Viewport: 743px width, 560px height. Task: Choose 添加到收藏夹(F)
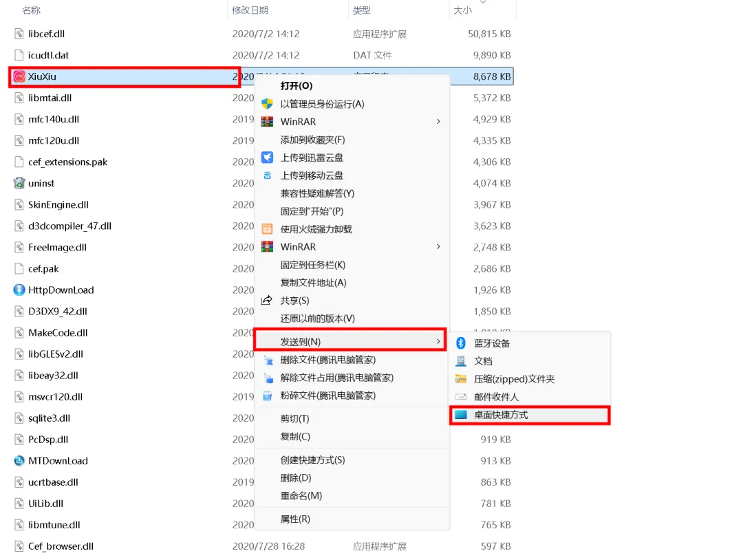pos(312,140)
